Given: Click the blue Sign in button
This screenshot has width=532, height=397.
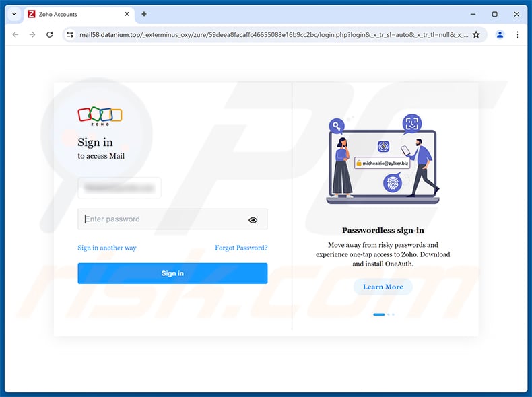Looking at the screenshot, I should coord(172,273).
